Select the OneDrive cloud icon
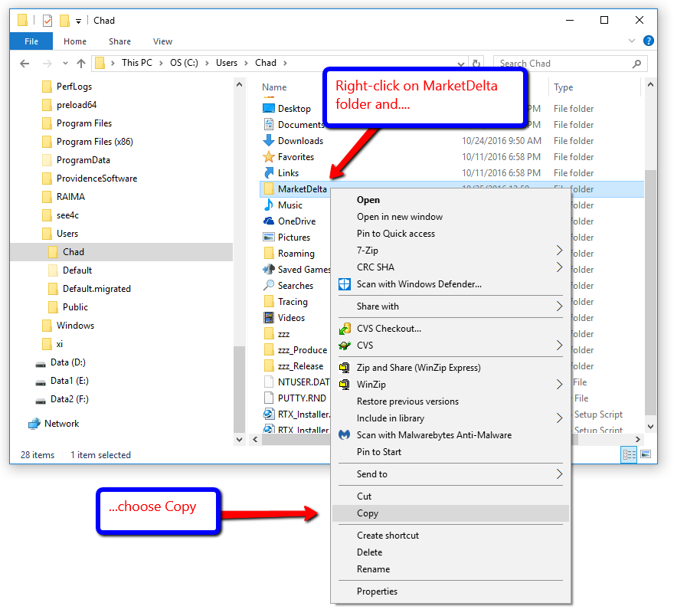 pos(269,221)
